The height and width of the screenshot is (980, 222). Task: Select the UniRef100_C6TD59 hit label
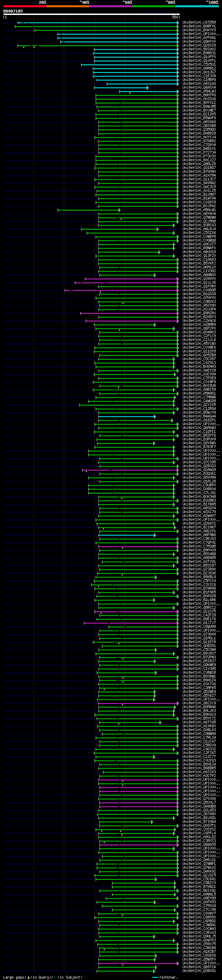click(199, 23)
